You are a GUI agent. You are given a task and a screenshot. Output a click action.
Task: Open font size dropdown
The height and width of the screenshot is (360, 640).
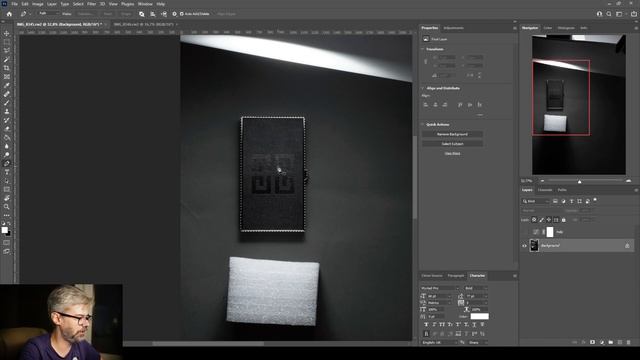[x=439, y=296]
